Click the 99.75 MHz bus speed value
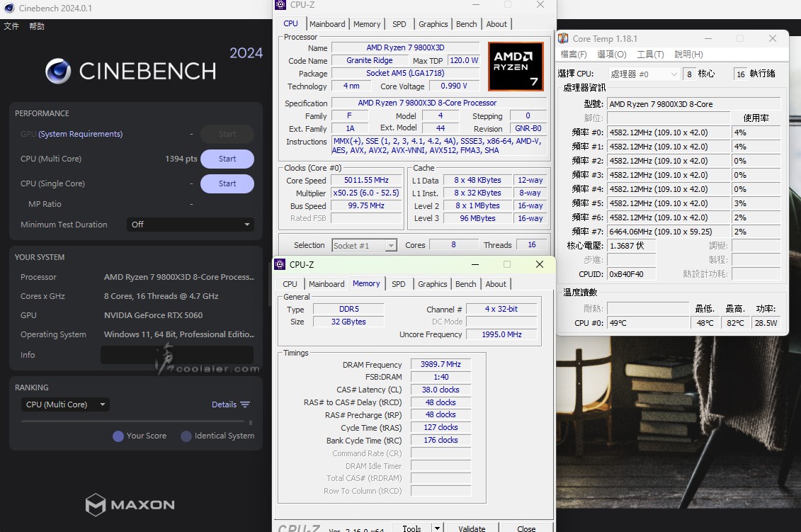This screenshot has width=801, height=532. coord(366,205)
